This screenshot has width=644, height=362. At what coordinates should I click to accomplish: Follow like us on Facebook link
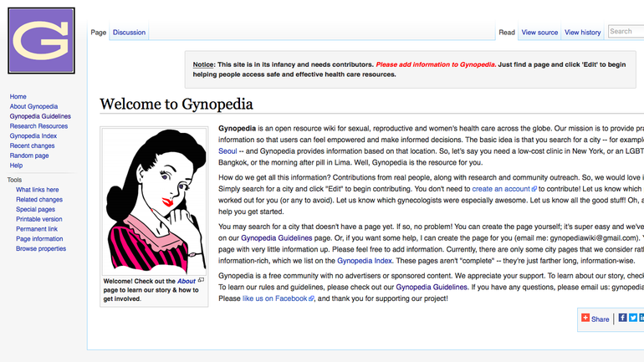pyautogui.click(x=278, y=298)
